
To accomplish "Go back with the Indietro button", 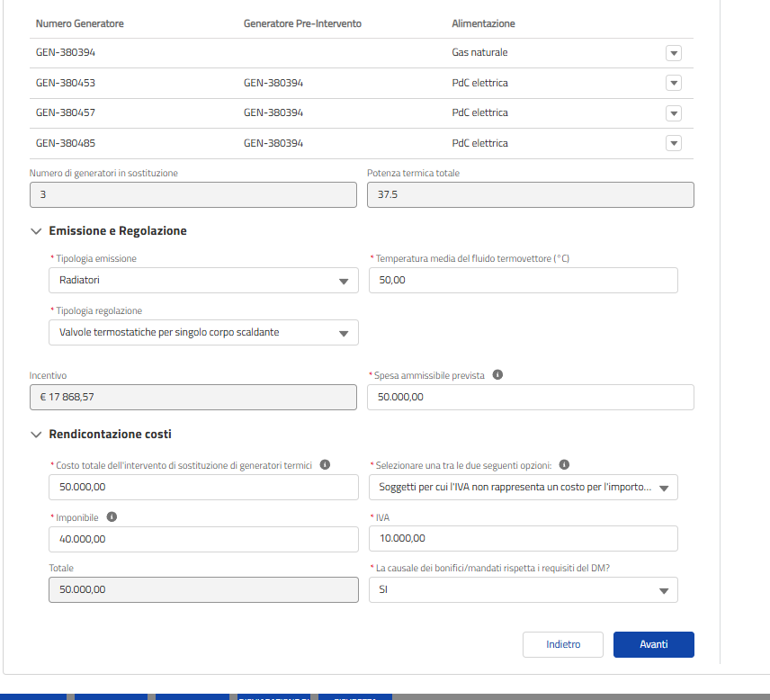I will (x=563, y=644).
